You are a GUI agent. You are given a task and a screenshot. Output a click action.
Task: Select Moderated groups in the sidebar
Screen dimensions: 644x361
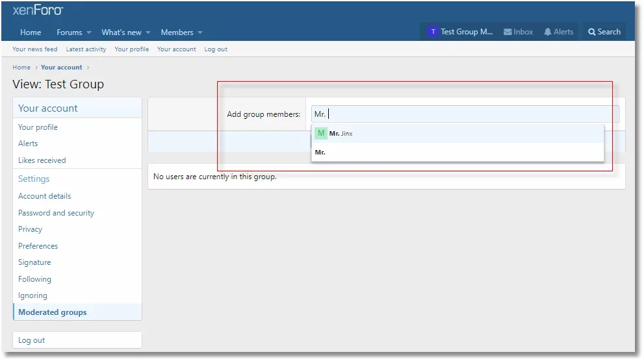(x=52, y=312)
